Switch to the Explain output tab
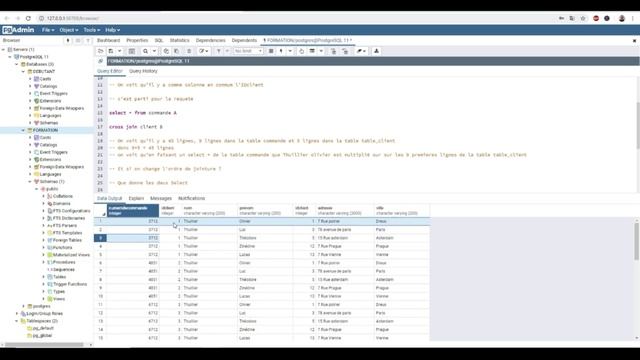This screenshot has height=360, width=640. pos(136,198)
